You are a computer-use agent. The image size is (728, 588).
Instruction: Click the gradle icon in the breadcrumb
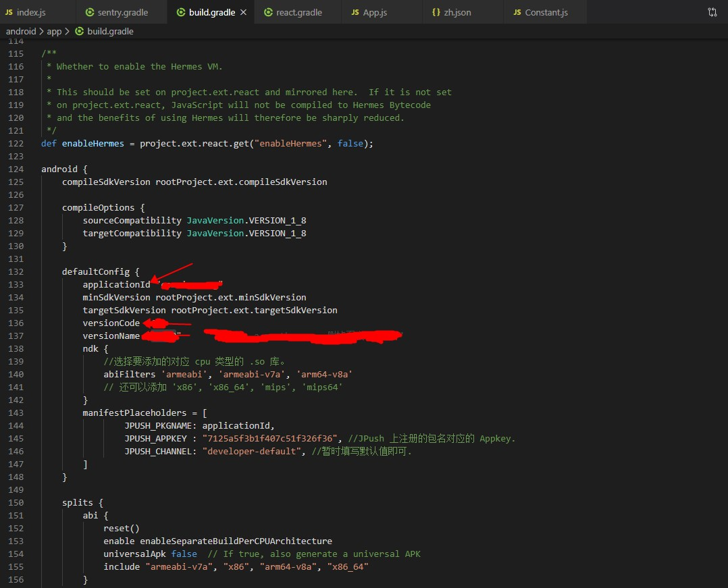80,31
